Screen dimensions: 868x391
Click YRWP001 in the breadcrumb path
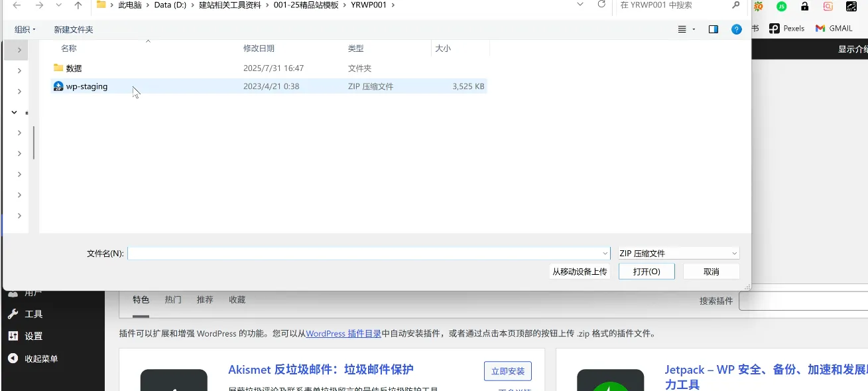point(369,5)
